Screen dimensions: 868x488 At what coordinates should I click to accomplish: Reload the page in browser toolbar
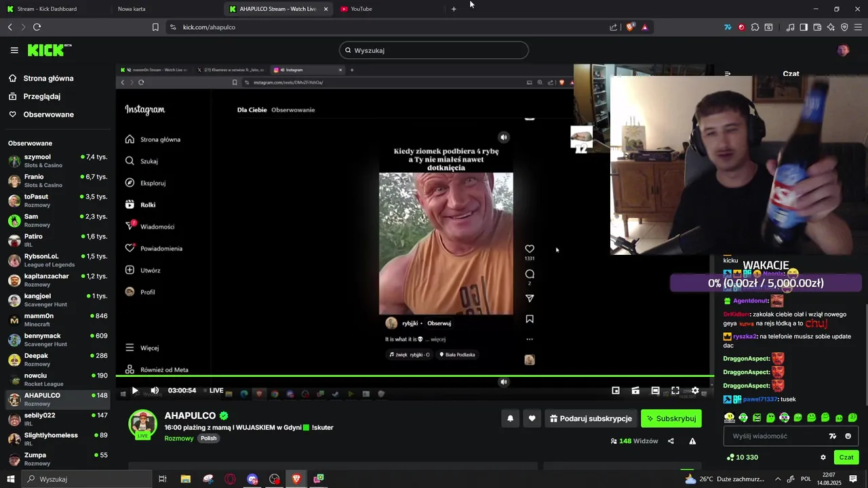click(37, 27)
